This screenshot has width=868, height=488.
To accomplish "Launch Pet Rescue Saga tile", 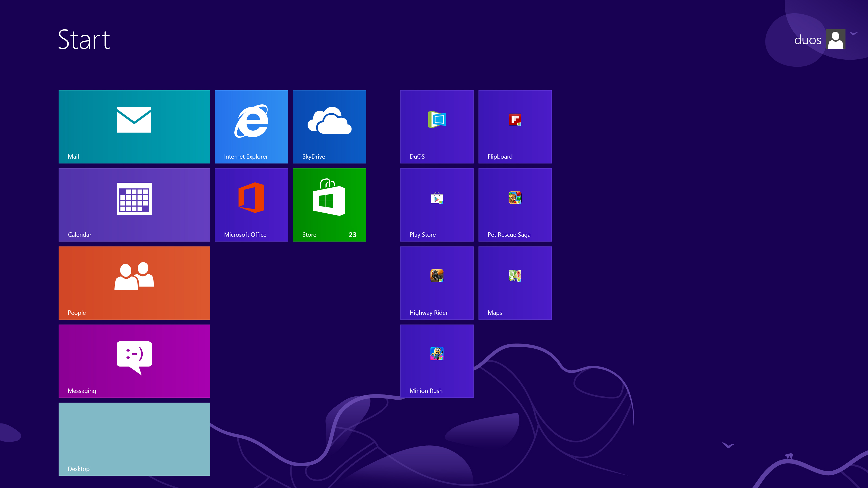I will [515, 205].
